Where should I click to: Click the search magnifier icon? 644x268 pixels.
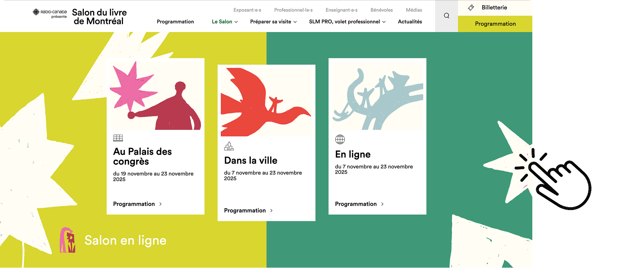tap(446, 16)
